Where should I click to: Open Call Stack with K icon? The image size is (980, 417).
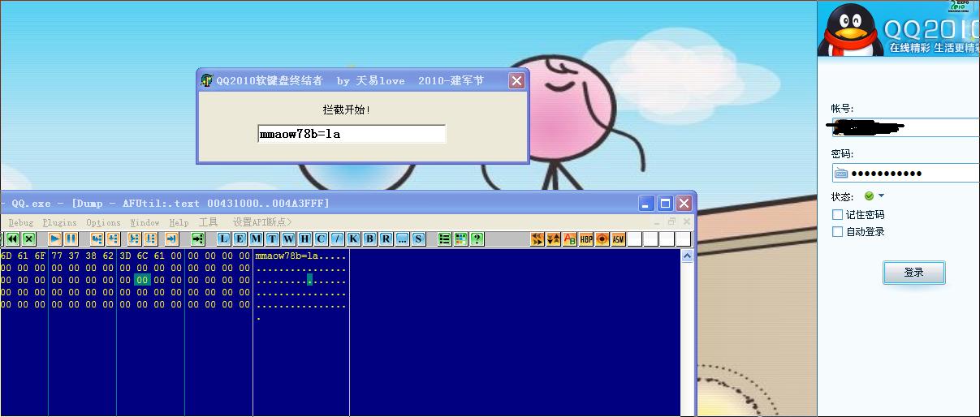353,239
